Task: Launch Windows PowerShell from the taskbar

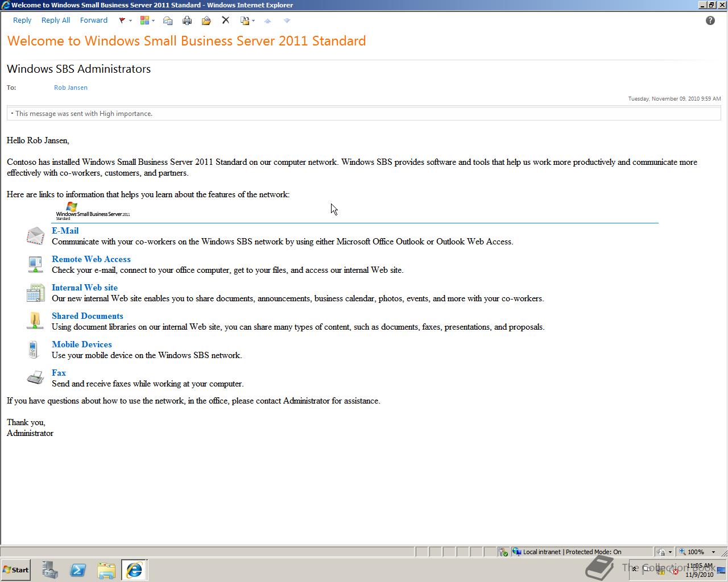Action: click(78, 570)
